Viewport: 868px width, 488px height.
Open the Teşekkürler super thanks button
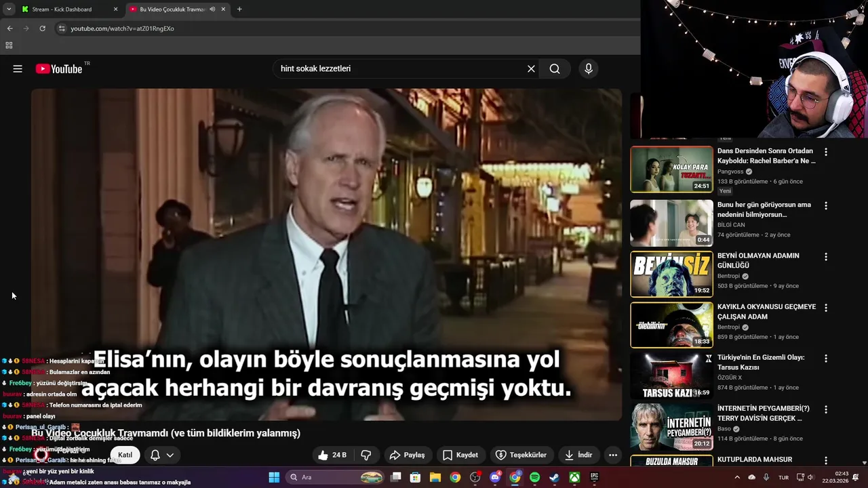521,455
